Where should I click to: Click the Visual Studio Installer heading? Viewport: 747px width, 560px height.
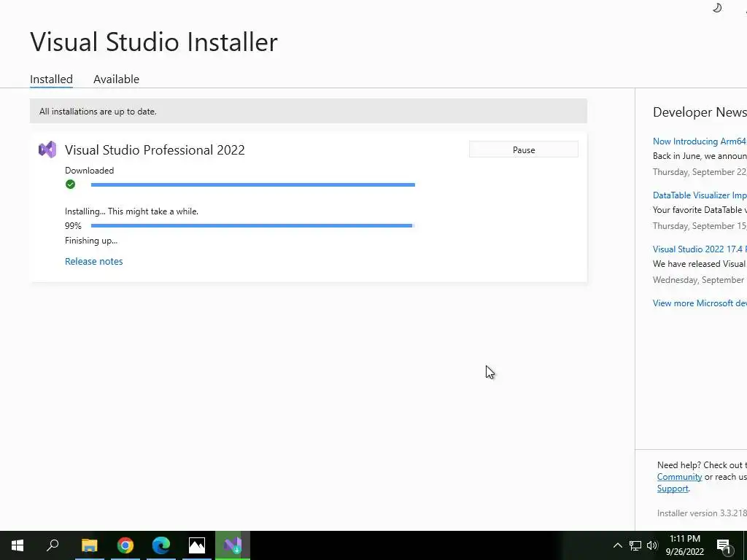point(154,42)
